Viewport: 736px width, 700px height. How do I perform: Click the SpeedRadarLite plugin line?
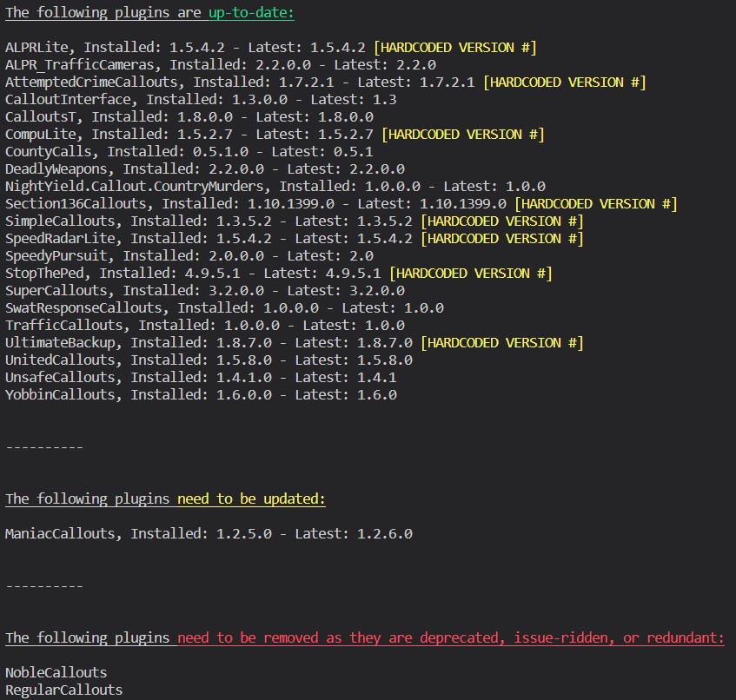pyautogui.click(x=295, y=238)
